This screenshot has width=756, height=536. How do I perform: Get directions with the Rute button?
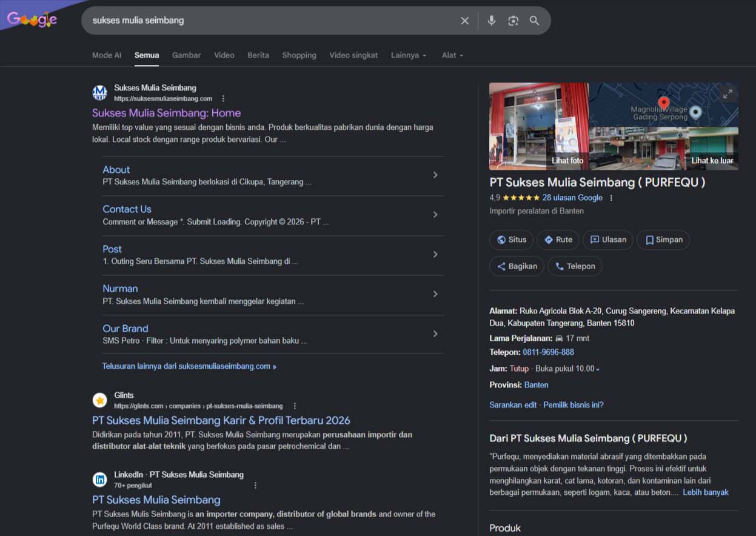click(x=558, y=240)
